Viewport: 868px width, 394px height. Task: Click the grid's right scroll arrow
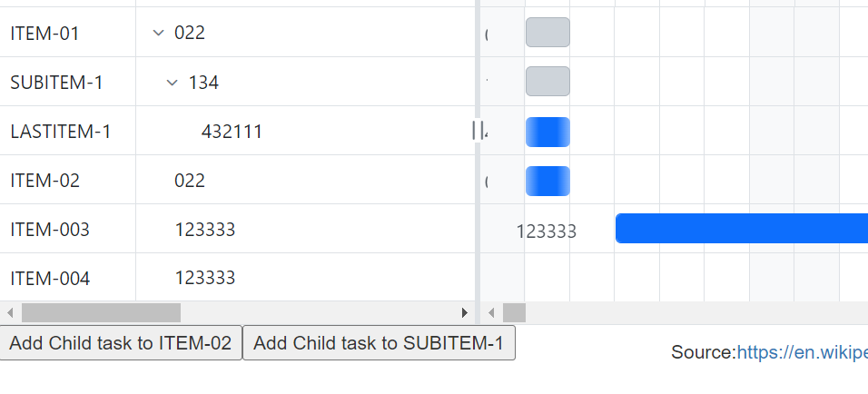[465, 313]
